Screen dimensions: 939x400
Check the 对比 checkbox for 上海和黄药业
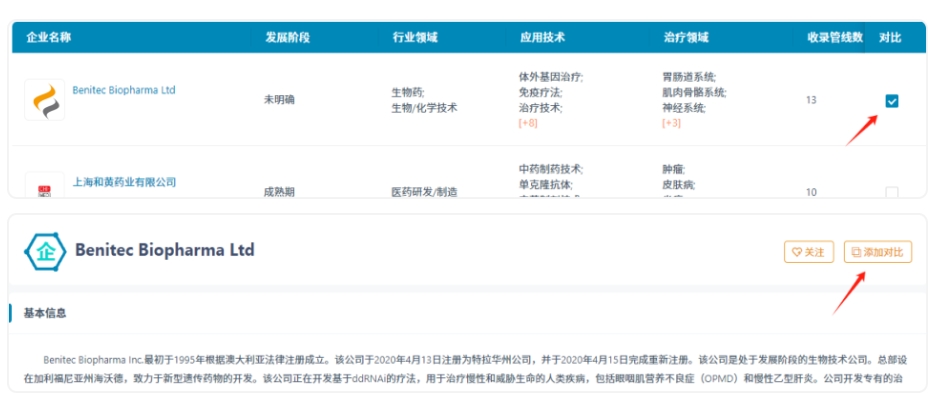[x=892, y=192]
